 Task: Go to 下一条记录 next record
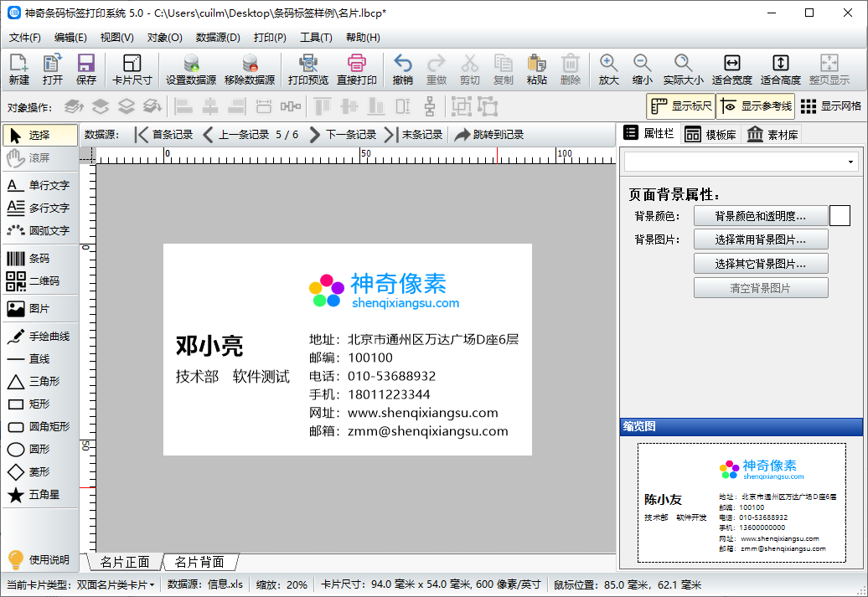(343, 135)
